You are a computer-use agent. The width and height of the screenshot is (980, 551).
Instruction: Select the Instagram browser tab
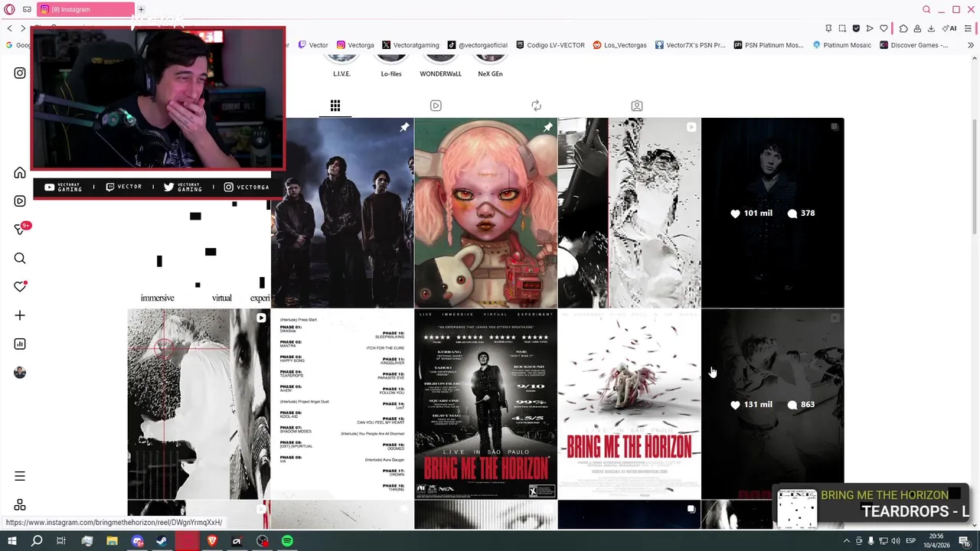click(x=86, y=9)
